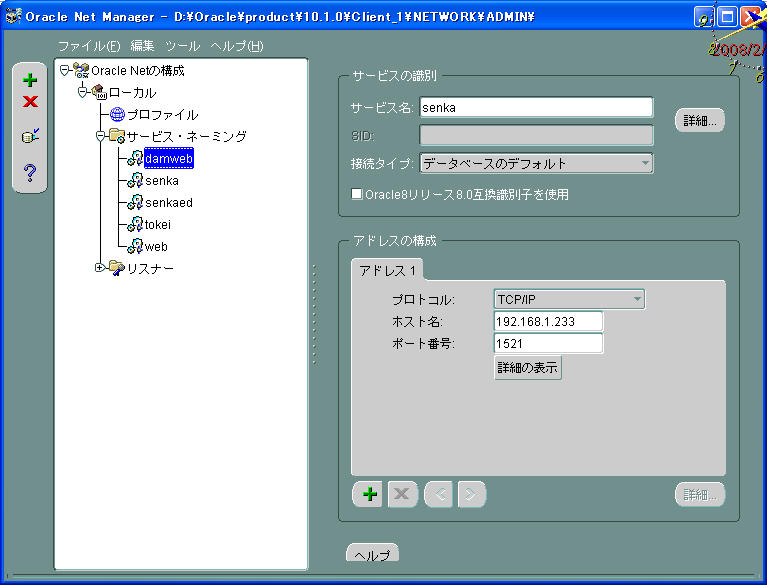The image size is (767, 585).
Task: Click the disabled 詳細... button at address bottom
Action: coord(700,495)
